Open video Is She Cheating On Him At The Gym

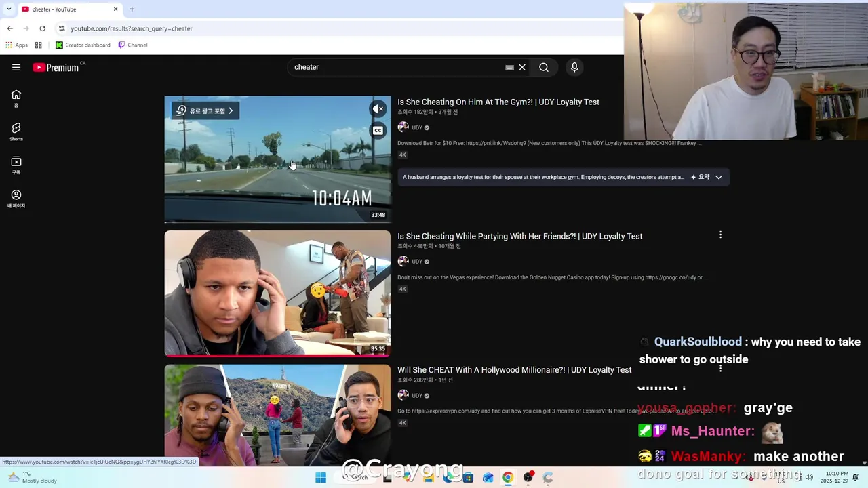tap(498, 102)
